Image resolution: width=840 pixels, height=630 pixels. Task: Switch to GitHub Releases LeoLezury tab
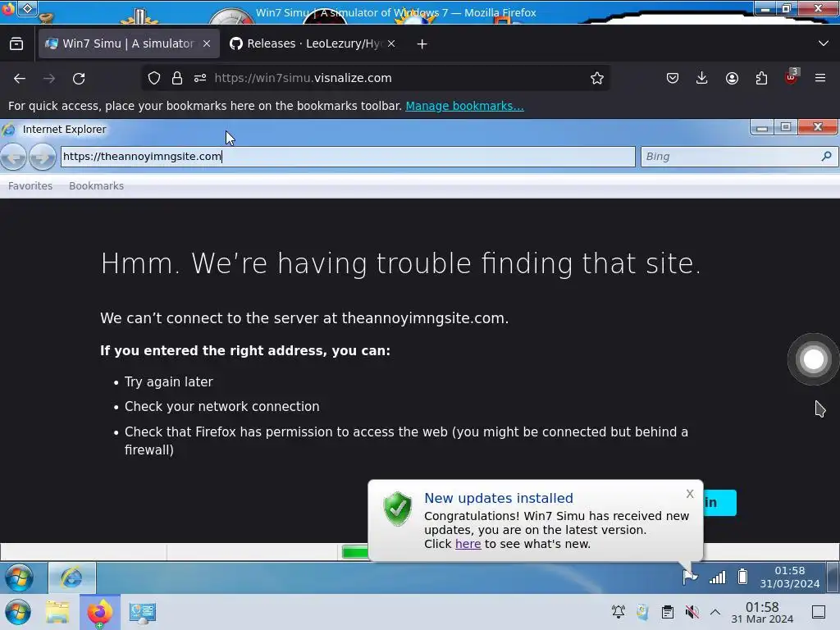coord(313,43)
